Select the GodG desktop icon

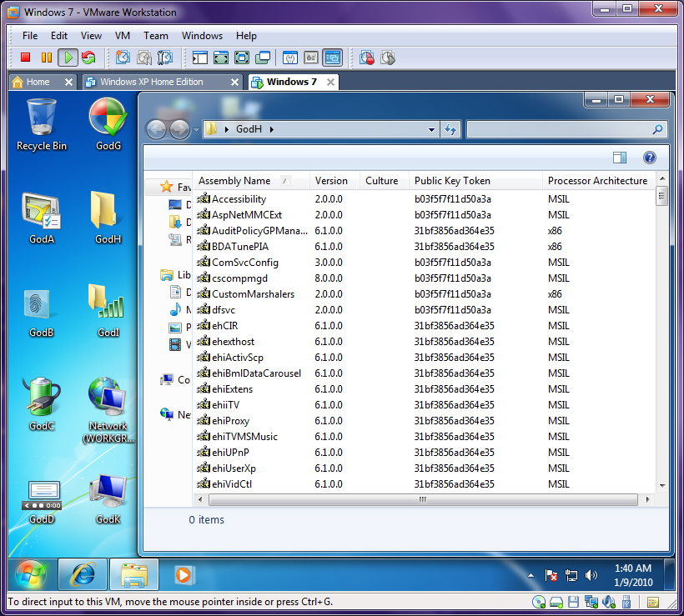click(x=108, y=125)
